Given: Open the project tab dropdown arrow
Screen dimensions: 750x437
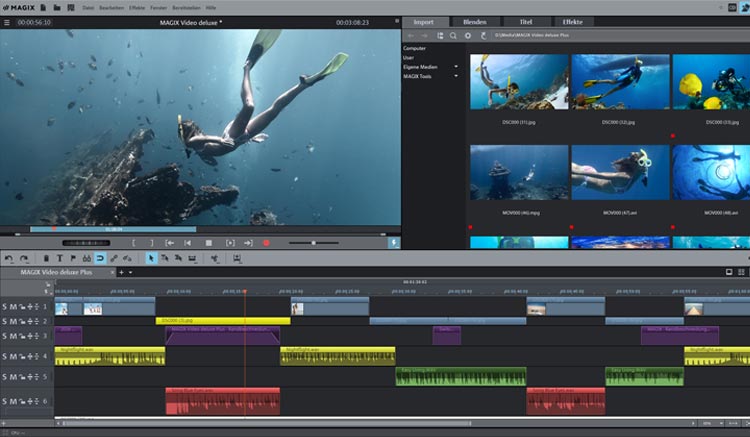Looking at the screenshot, I should tap(131, 273).
